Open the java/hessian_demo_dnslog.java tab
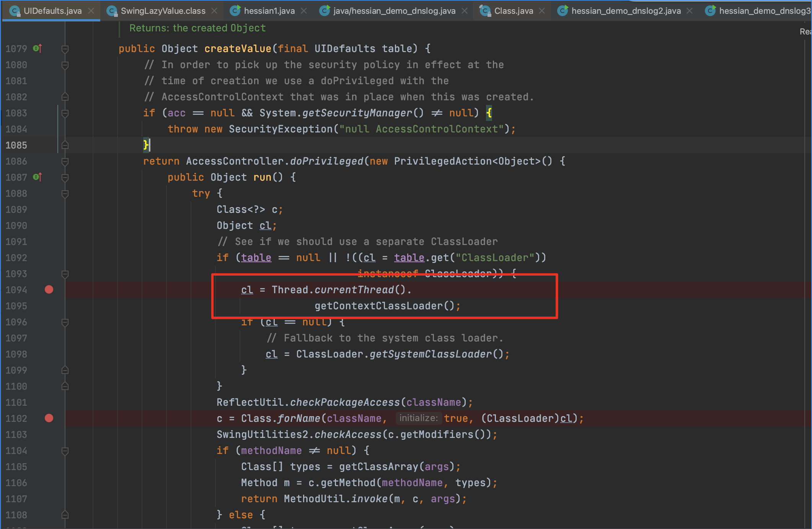This screenshot has width=812, height=529. coord(394,11)
